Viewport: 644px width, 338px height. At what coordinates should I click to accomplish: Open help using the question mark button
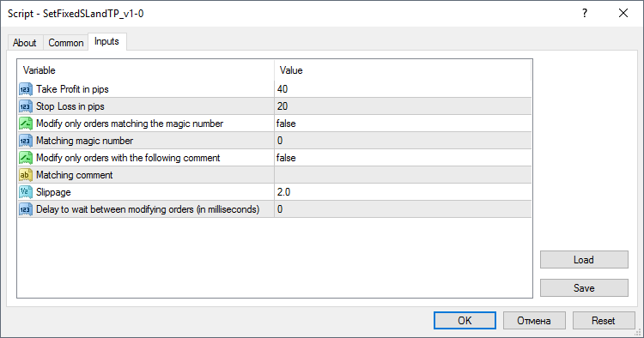pyautogui.click(x=585, y=13)
